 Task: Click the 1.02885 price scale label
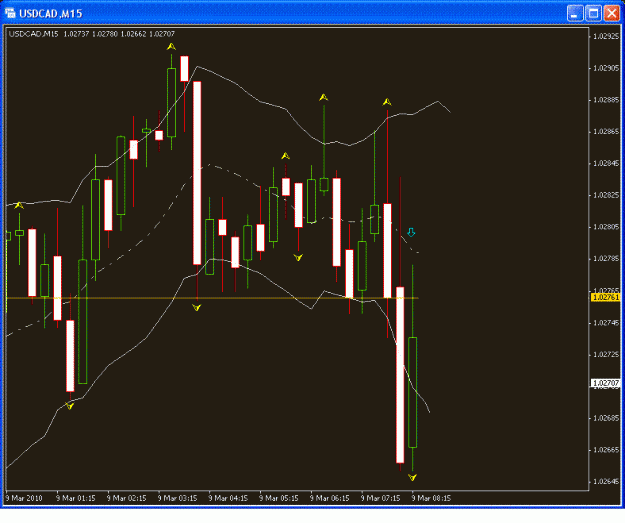(606, 100)
